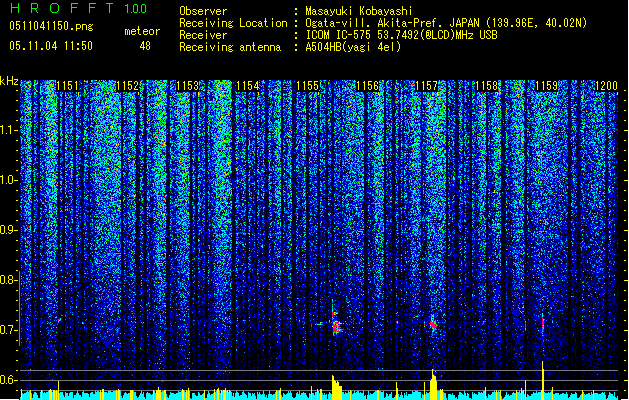The image size is (629, 400).
Task: Click the 'meteor' label
Action: (x=142, y=31)
